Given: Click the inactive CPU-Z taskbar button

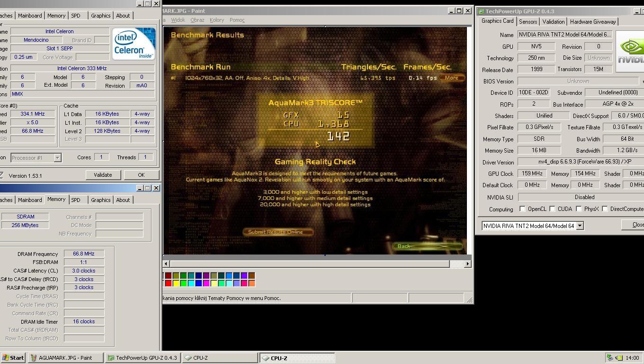Looking at the screenshot, I should (x=220, y=358).
